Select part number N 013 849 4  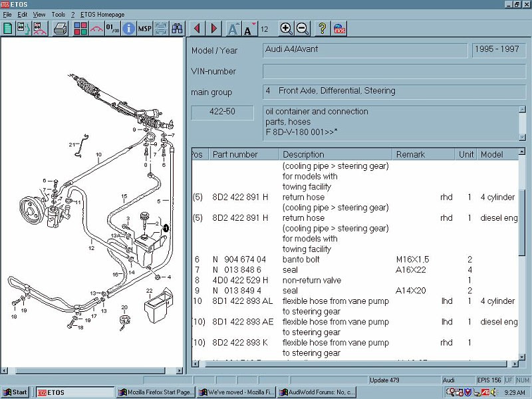(237, 291)
